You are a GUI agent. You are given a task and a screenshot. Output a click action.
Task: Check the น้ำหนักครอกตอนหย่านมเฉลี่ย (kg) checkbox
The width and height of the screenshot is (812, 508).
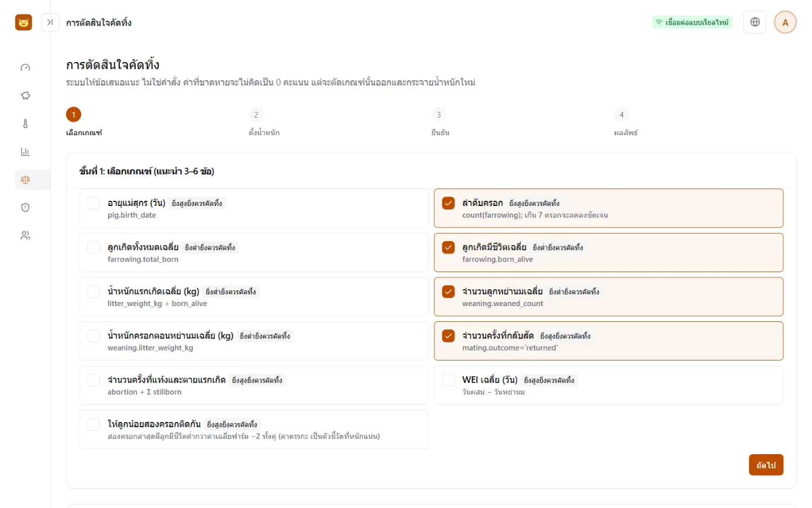tap(94, 336)
